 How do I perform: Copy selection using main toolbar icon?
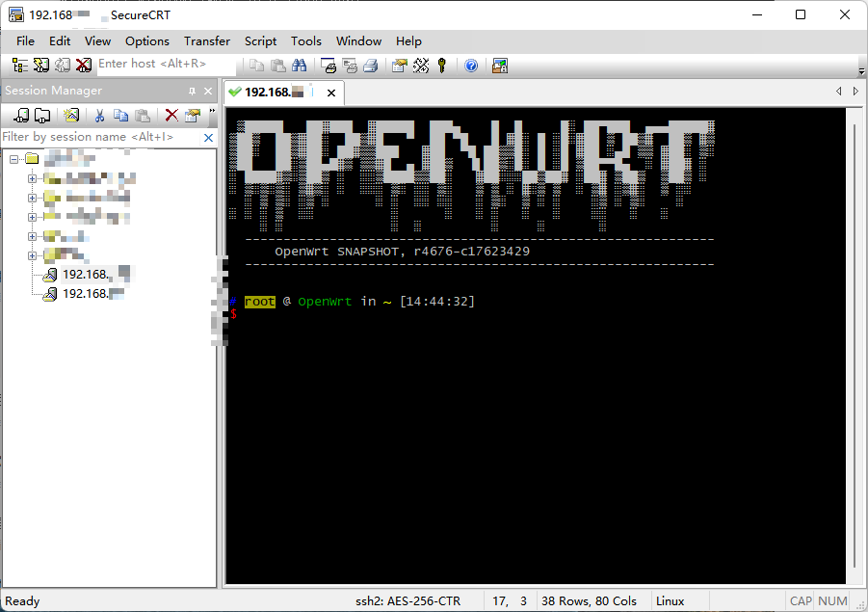pos(256,66)
